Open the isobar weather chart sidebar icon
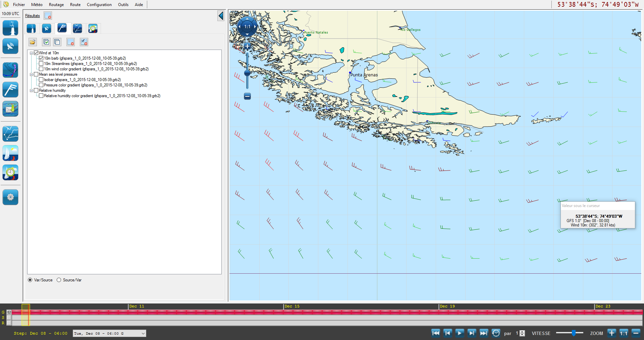The image size is (644, 340). pyautogui.click(x=10, y=70)
